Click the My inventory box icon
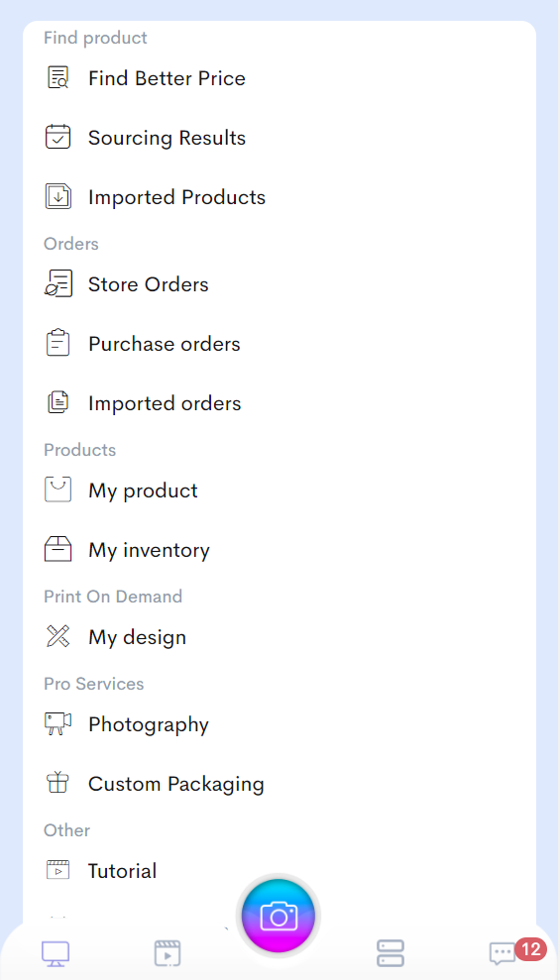560x980 pixels. point(58,549)
